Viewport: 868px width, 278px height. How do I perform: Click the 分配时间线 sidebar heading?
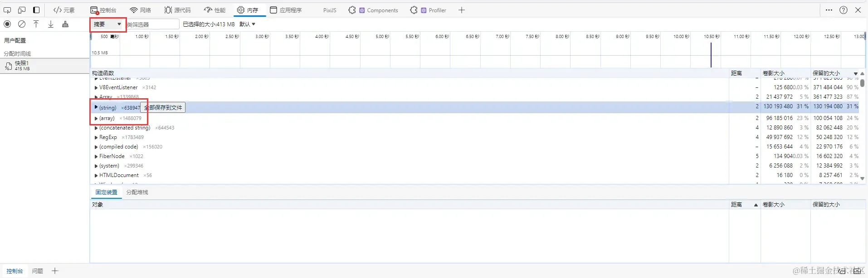point(17,53)
